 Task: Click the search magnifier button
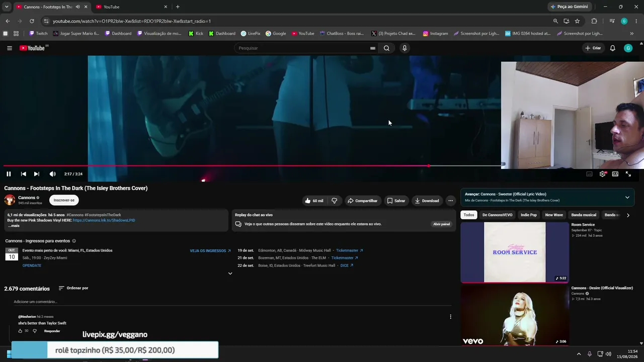[386, 48]
